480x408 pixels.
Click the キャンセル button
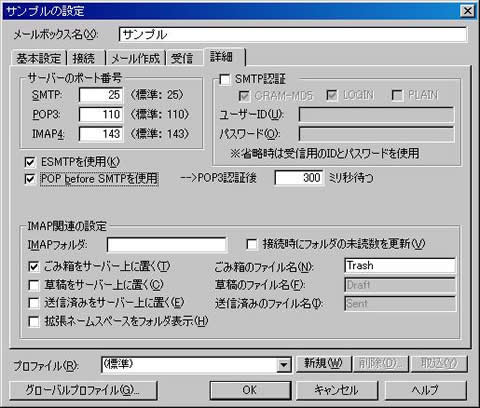point(337,390)
